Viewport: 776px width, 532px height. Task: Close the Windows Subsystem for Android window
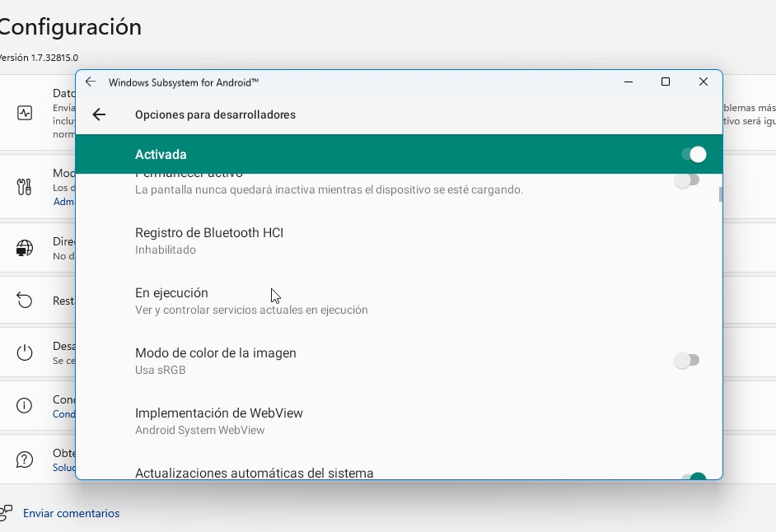(704, 82)
